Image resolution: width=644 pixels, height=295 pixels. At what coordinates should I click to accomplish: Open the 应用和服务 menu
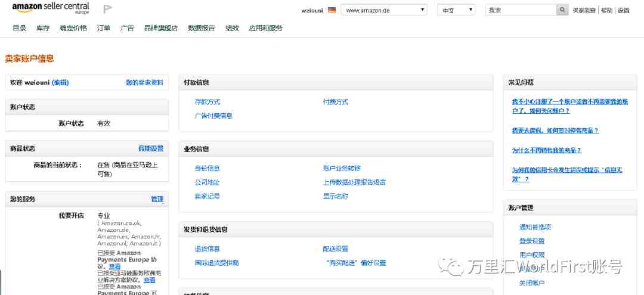(266, 28)
